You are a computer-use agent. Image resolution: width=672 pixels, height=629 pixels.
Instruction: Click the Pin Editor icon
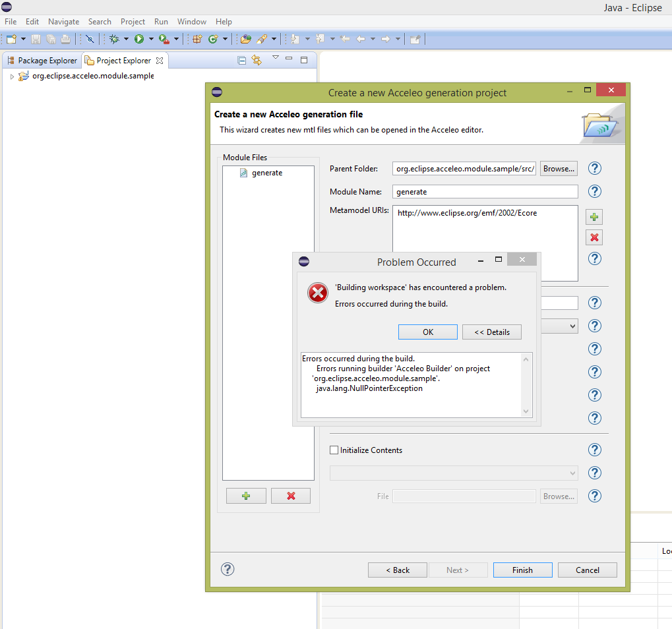click(415, 39)
